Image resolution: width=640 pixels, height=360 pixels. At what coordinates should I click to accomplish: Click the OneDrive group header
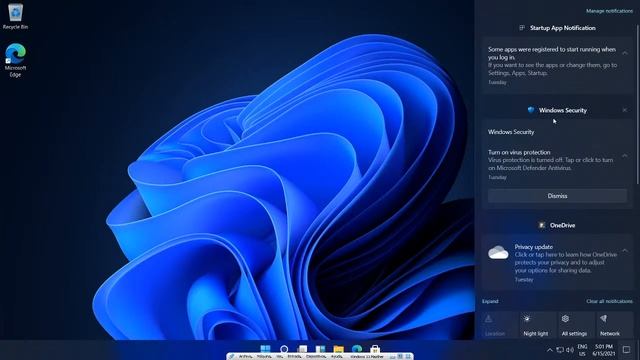(x=557, y=225)
